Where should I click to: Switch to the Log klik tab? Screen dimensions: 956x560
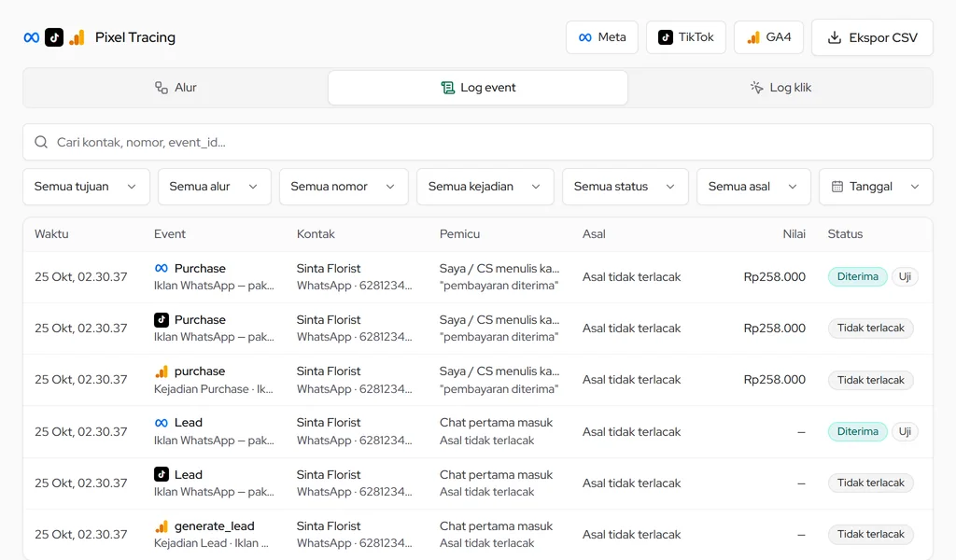tap(780, 88)
